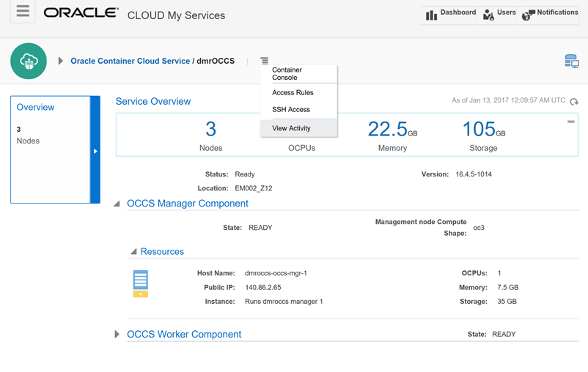The height and width of the screenshot is (372, 588).
Task: Choose Access Rules in the menu
Action: [x=293, y=93]
